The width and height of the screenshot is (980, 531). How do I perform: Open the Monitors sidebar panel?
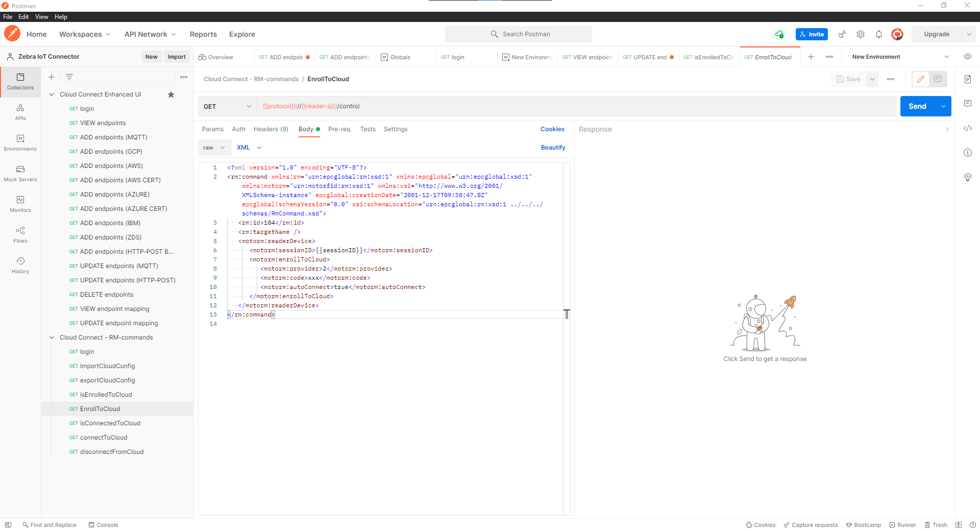(20, 204)
